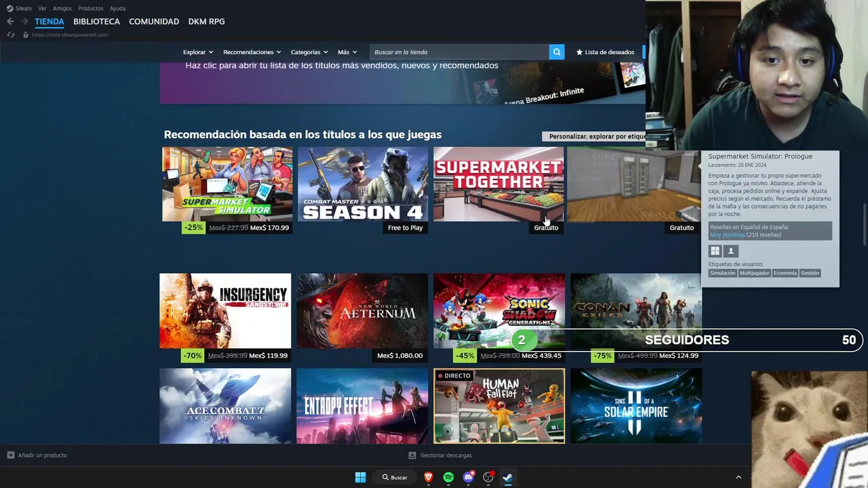Click the Gestión tag
Screen dimensions: 868x488
[x=810, y=273]
